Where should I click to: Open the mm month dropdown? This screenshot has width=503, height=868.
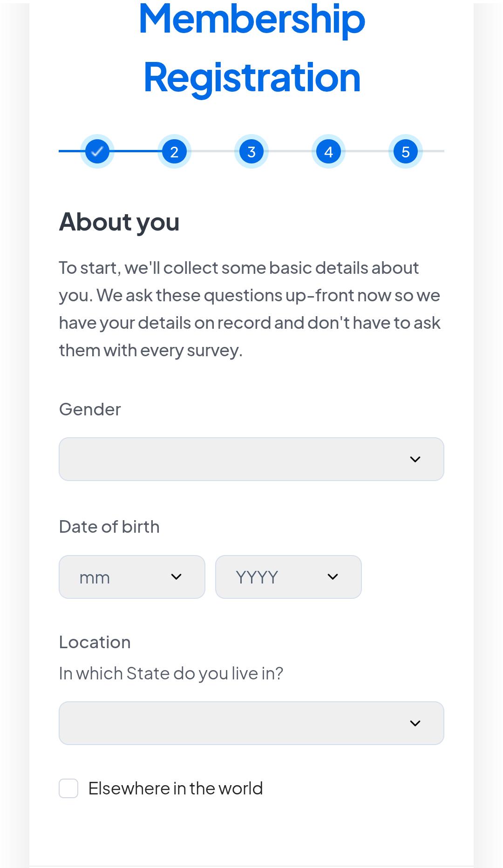(132, 577)
